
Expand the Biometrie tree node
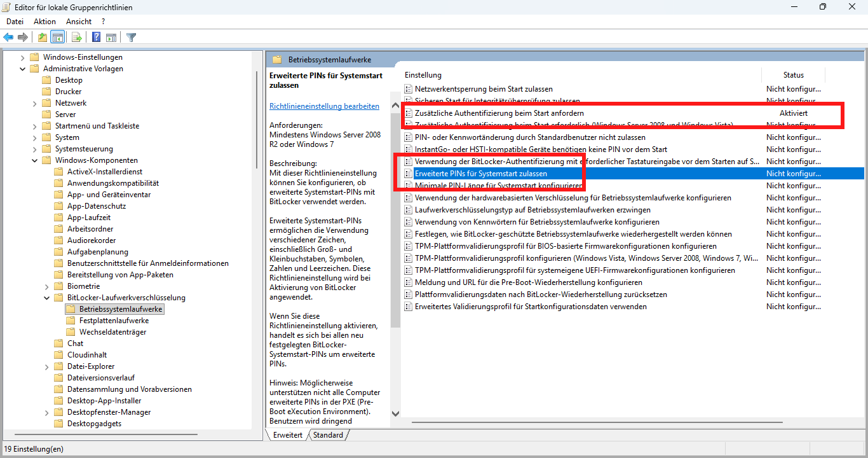tap(47, 286)
